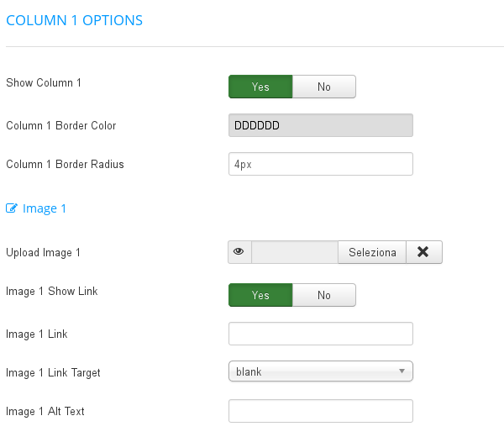Click the dropdown arrow on Image 1 Link Target
The height and width of the screenshot is (437, 504).
coord(402,371)
